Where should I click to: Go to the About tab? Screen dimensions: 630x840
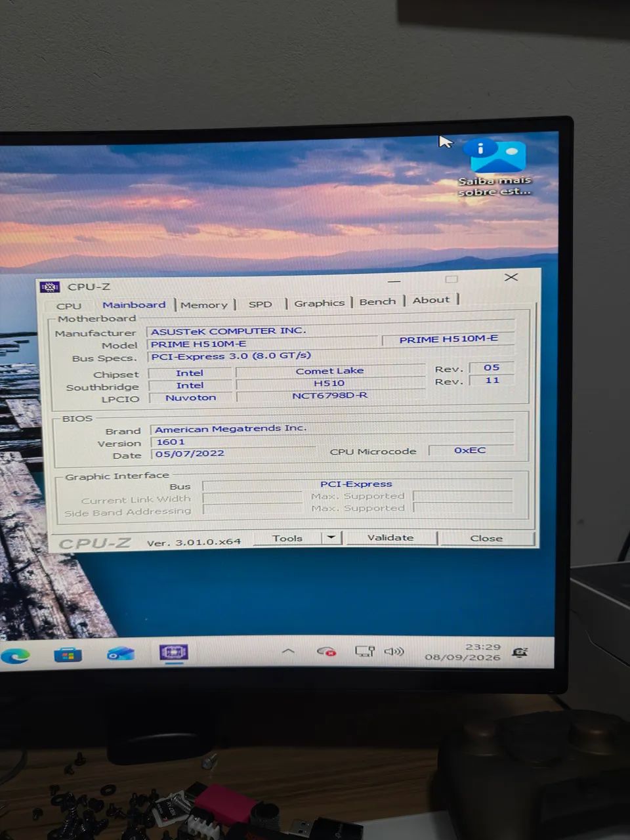(x=431, y=300)
